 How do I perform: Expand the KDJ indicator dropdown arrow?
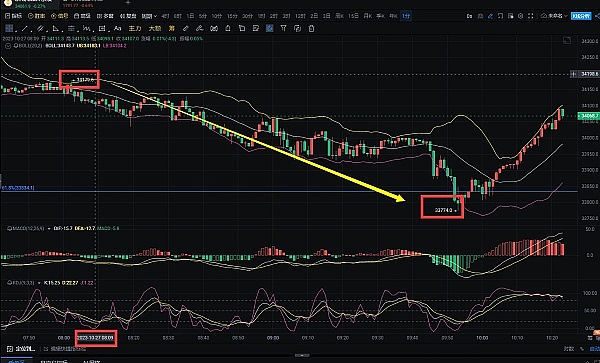(39, 283)
